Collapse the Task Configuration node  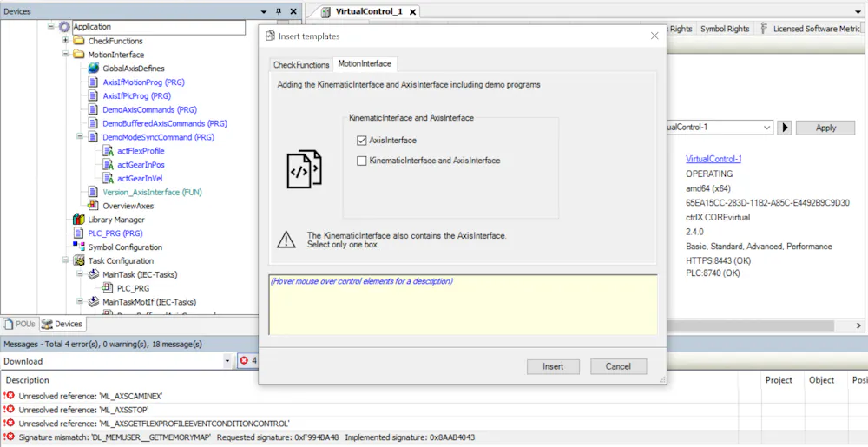[65, 260]
